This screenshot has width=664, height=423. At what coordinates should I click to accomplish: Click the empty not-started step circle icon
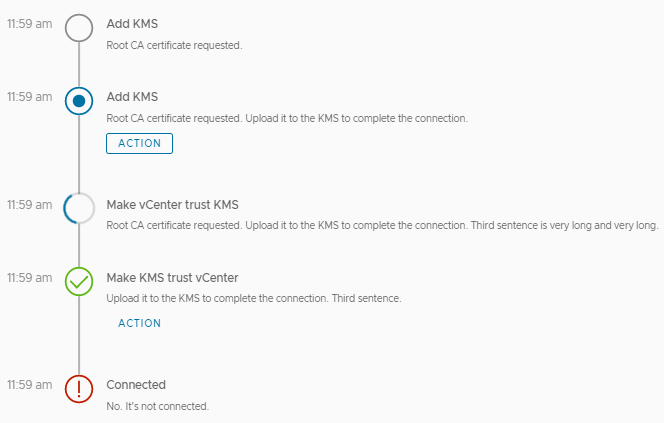pyautogui.click(x=79, y=27)
